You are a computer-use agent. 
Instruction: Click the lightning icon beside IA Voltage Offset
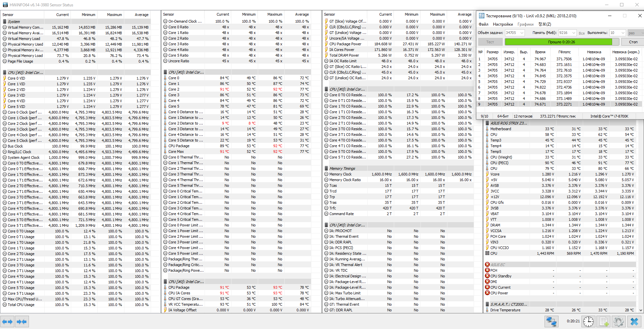click(165, 310)
